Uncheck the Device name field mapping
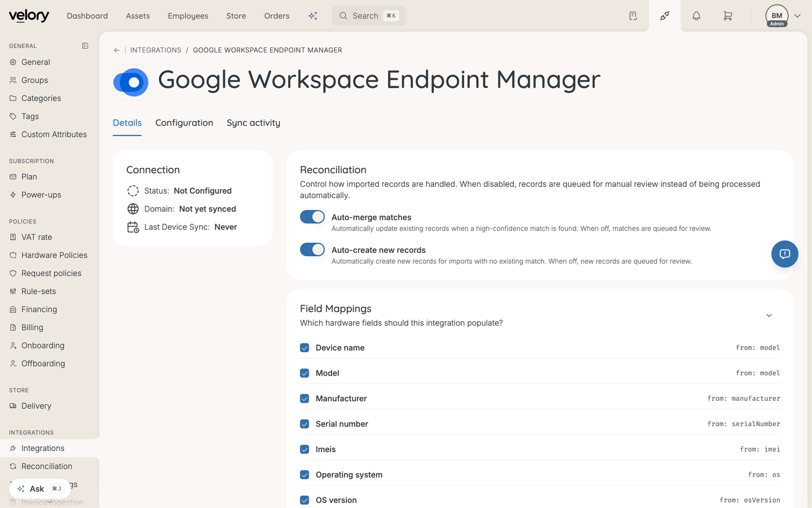Screen dimensions: 812x508 pyautogui.click(x=304, y=348)
